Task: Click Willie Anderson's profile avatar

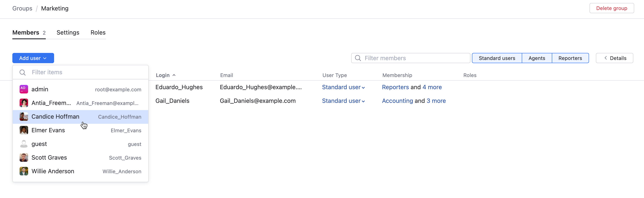Action: point(24,171)
